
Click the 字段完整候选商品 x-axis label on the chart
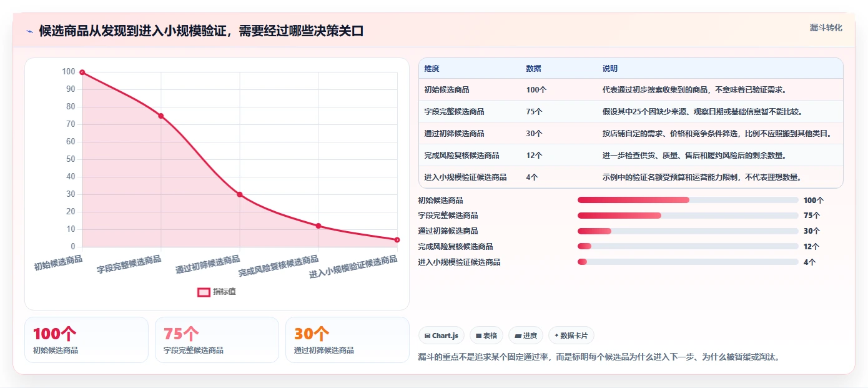pyautogui.click(x=129, y=264)
